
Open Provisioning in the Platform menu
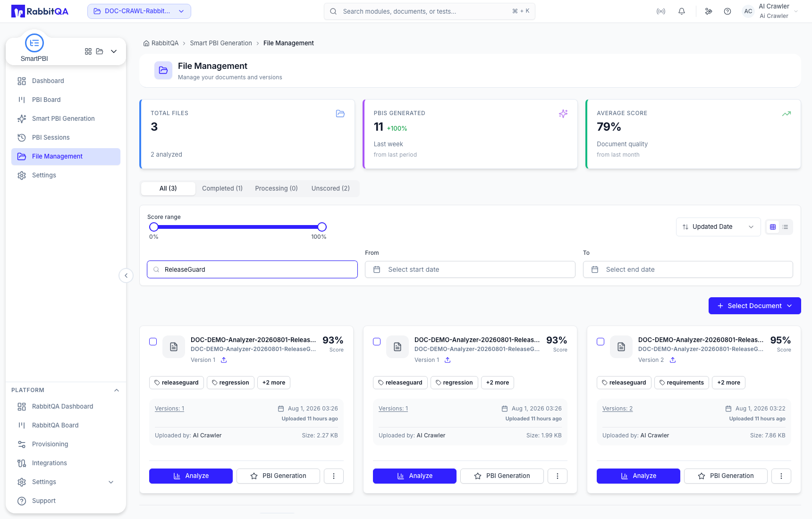66,444
